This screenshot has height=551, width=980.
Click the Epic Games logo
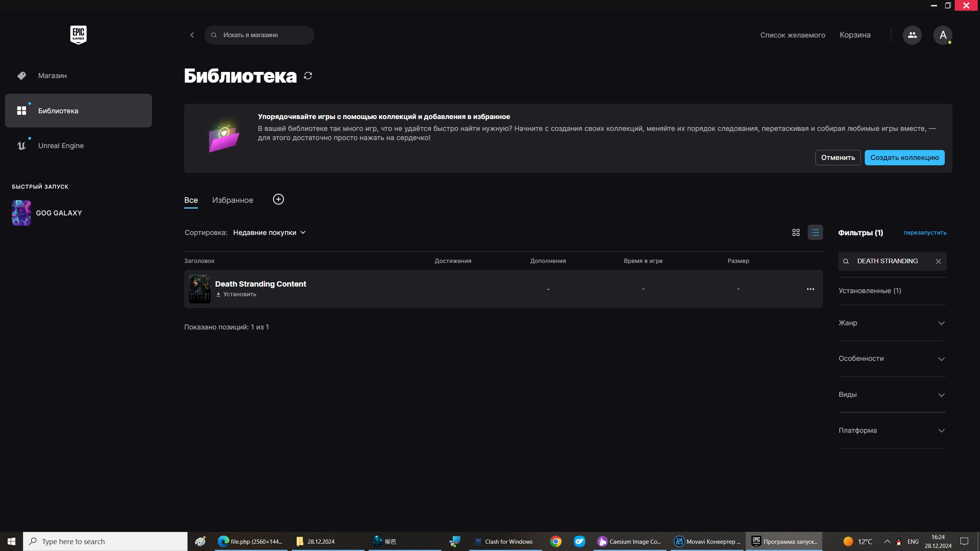click(78, 35)
